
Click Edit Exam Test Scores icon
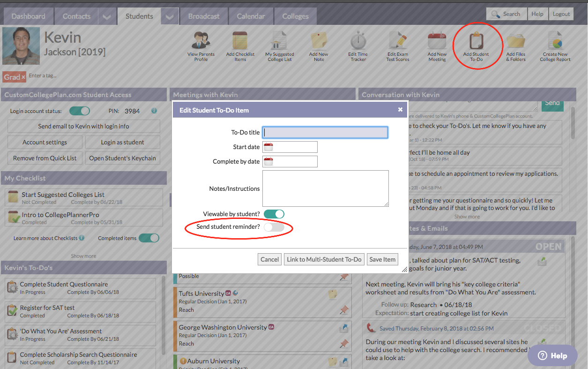(397, 41)
